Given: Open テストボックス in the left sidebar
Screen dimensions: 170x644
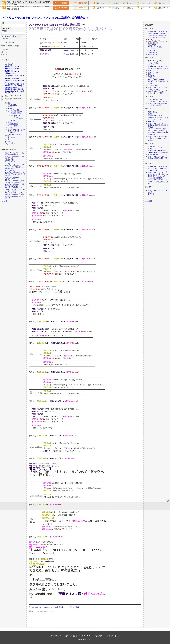Looking at the screenshot, I should (x=10, y=143).
